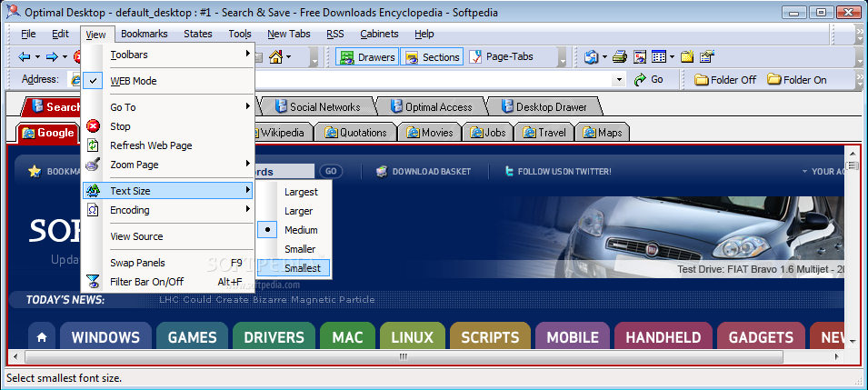Click the Home icon in the toolbar
Screen dimensions: 868x390
click(x=275, y=56)
